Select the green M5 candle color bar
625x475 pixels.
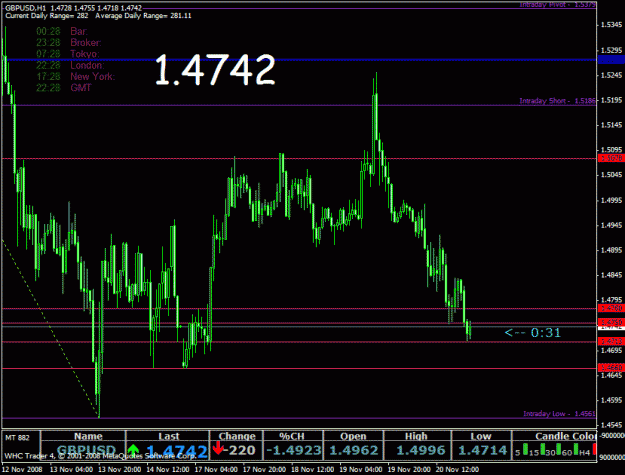point(525,449)
